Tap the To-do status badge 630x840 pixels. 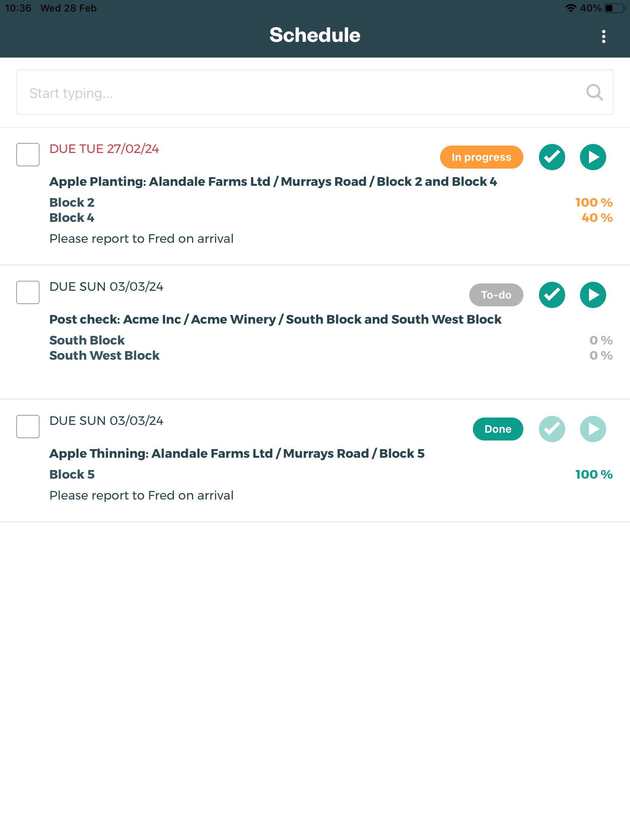coord(496,295)
